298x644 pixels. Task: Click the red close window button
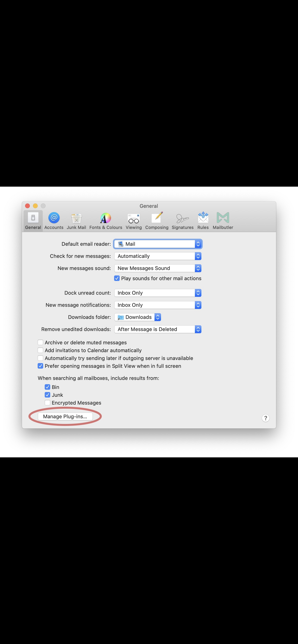[x=28, y=206]
